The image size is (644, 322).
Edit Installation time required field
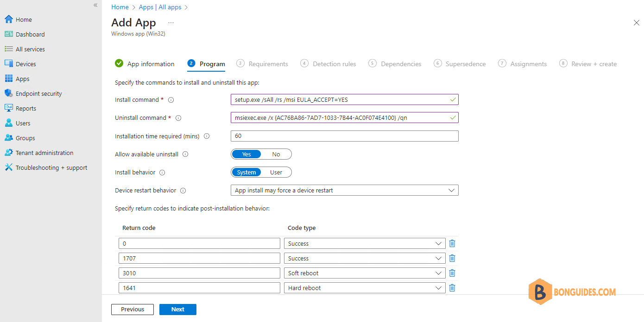point(344,136)
